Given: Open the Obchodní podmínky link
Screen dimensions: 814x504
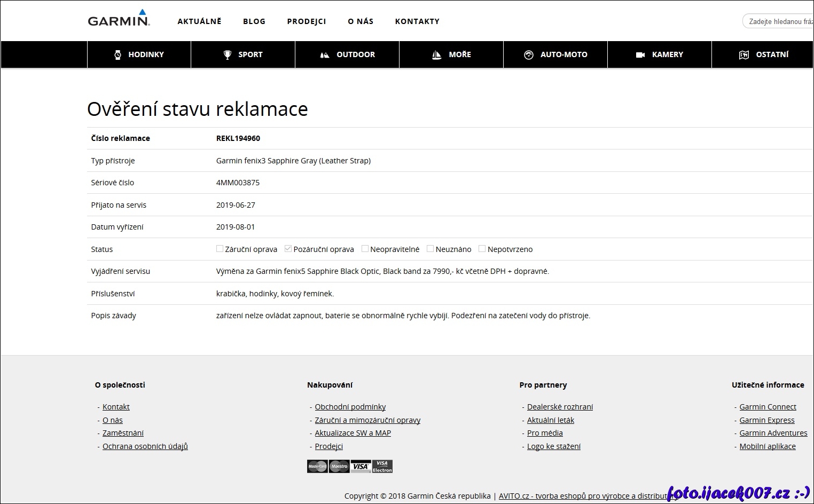Looking at the screenshot, I should (350, 407).
